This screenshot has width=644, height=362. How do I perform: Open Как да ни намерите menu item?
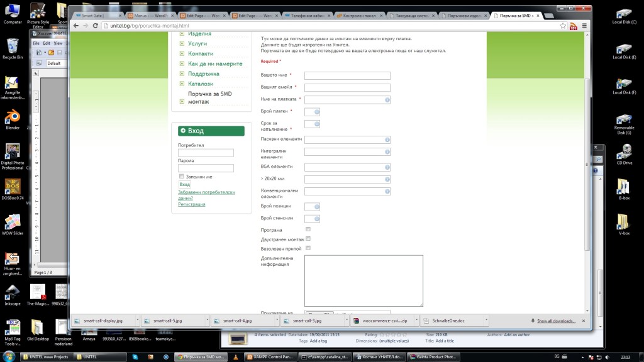(215, 63)
